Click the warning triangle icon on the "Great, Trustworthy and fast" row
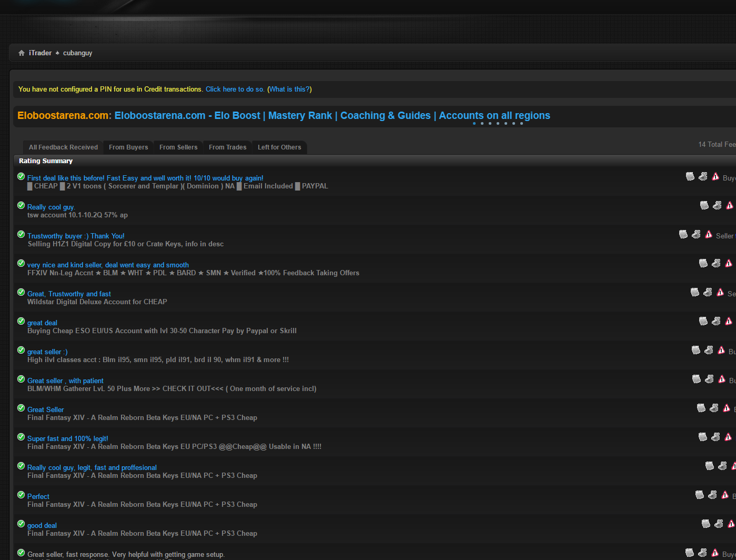 click(x=720, y=292)
